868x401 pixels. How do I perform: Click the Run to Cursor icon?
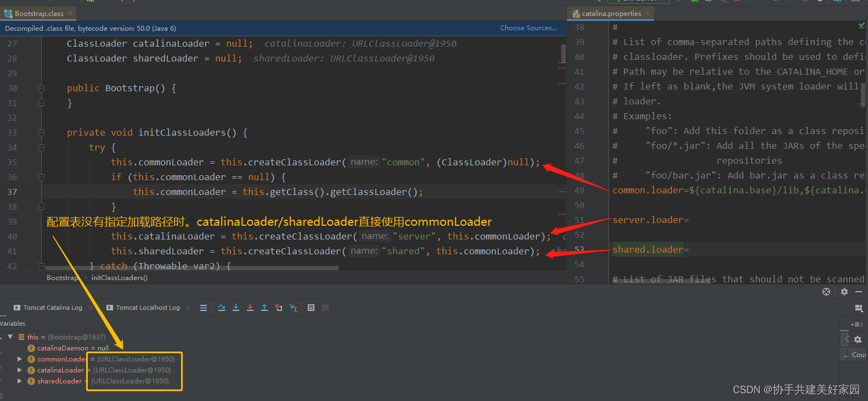294,308
